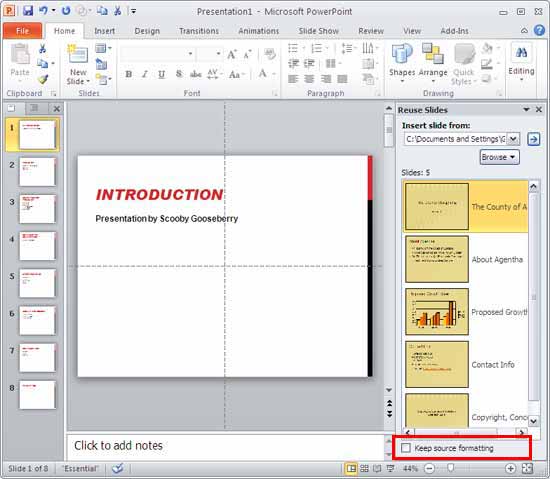Viewport: 550px width, 479px height.
Task: Open the Insert slide from path dropdown
Action: tap(514, 139)
